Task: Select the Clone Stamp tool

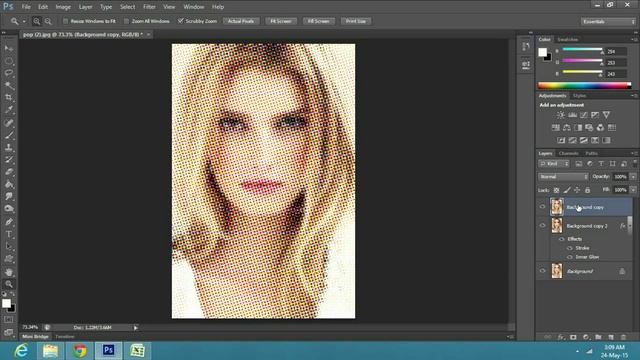Action: 9,147
